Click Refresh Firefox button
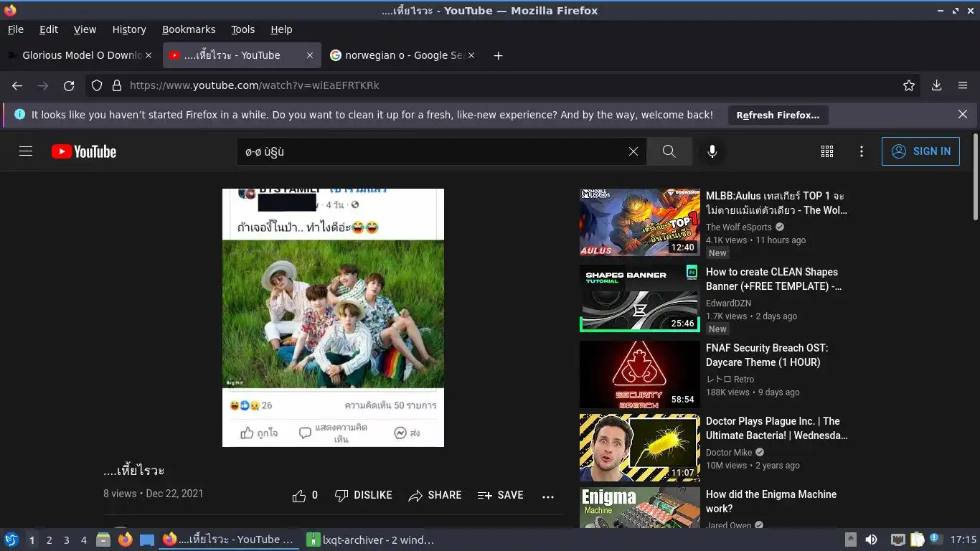980x551 pixels. [778, 115]
